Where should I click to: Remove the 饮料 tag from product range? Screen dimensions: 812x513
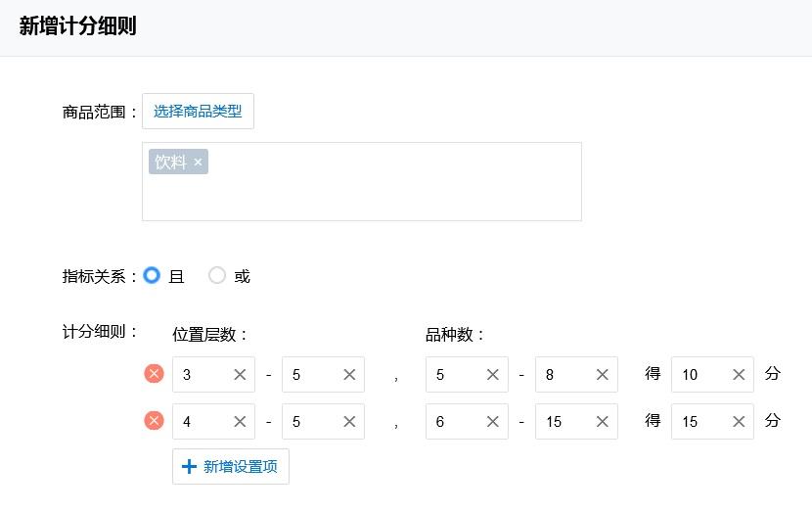(198, 163)
